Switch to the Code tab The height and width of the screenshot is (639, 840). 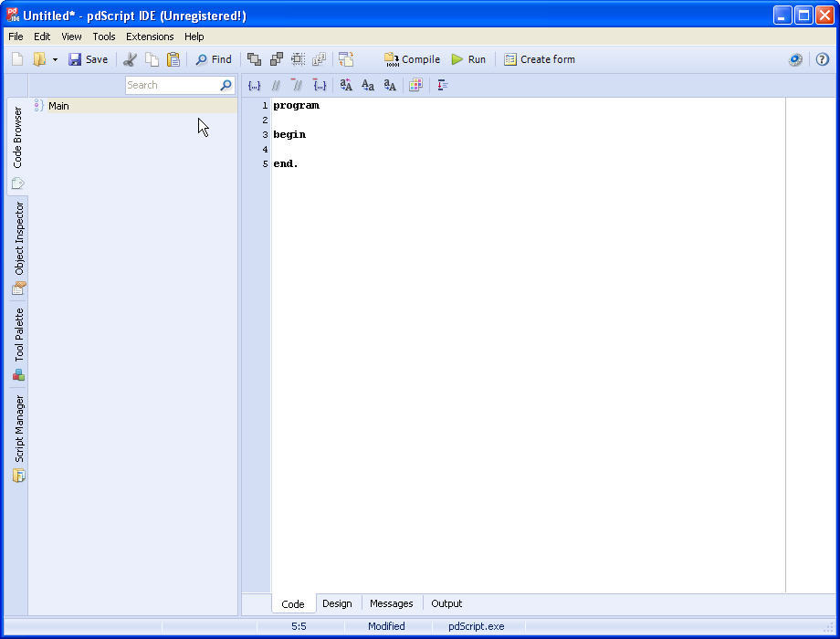tap(293, 604)
